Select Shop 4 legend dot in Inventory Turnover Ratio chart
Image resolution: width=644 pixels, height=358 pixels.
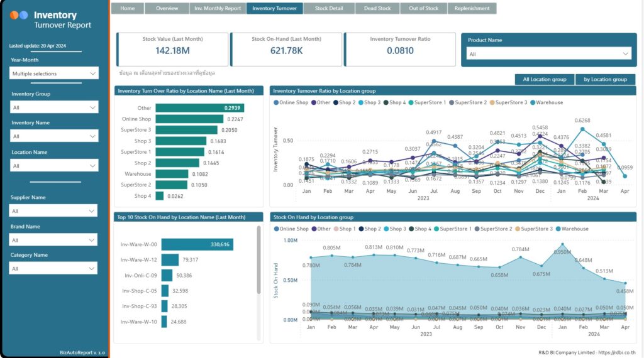(386, 102)
